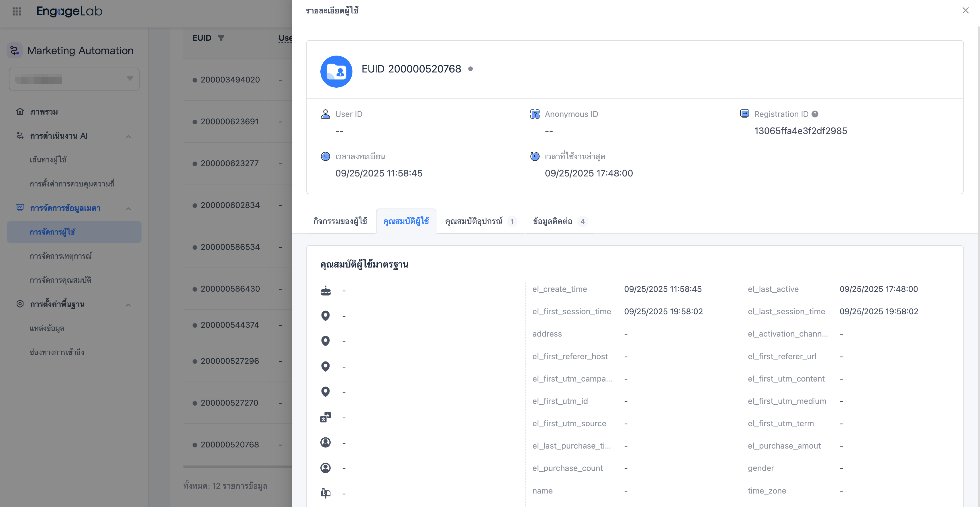
Task: Click the Anonymous ID question icon
Action: click(x=535, y=114)
